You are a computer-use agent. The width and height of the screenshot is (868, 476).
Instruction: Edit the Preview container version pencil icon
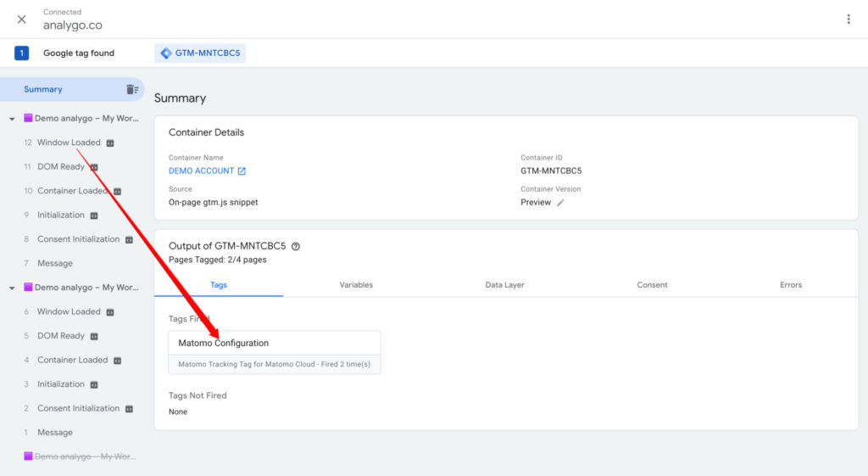coord(560,203)
